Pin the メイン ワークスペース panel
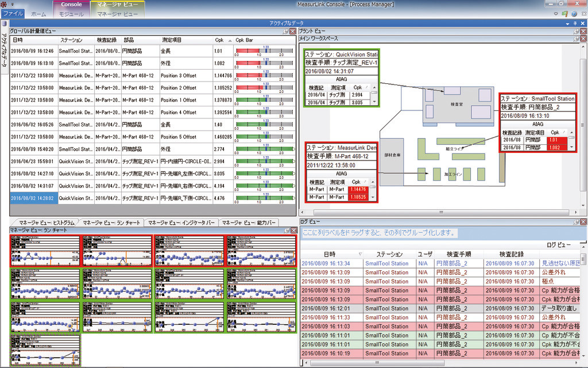 coord(577,39)
